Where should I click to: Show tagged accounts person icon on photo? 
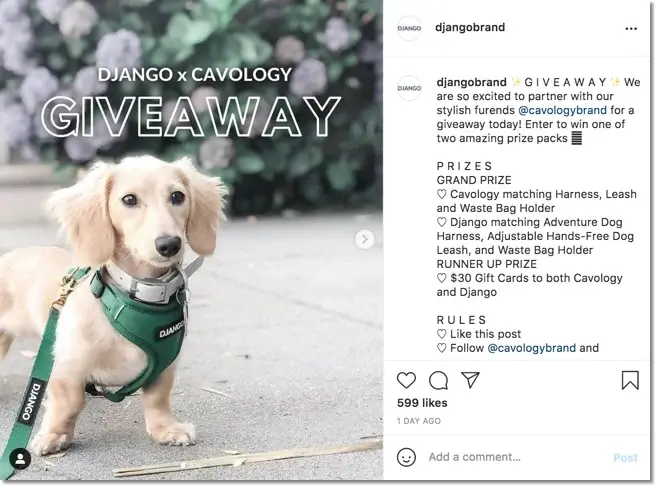(x=20, y=459)
